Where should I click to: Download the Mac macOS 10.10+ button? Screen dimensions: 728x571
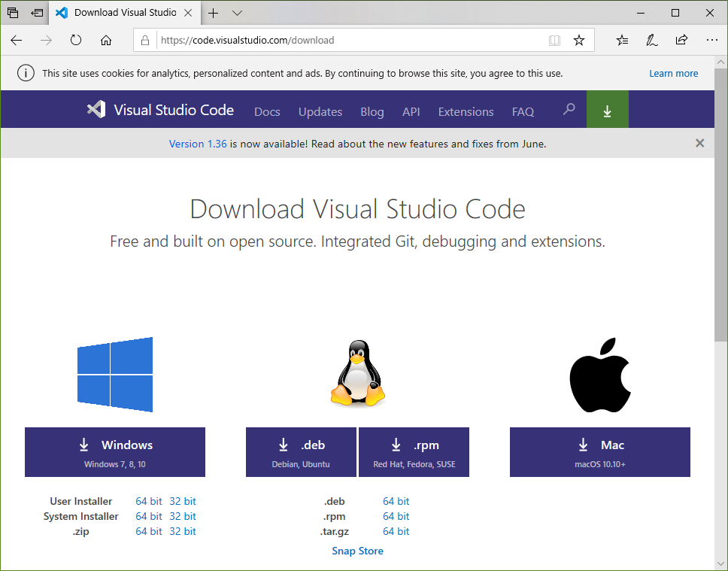tap(599, 452)
